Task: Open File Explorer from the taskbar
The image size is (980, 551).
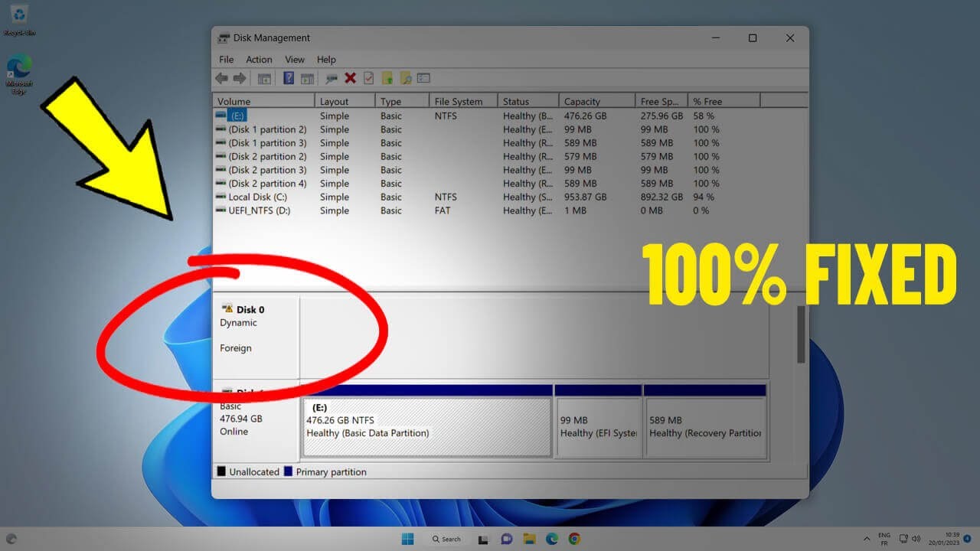Action: click(529, 539)
